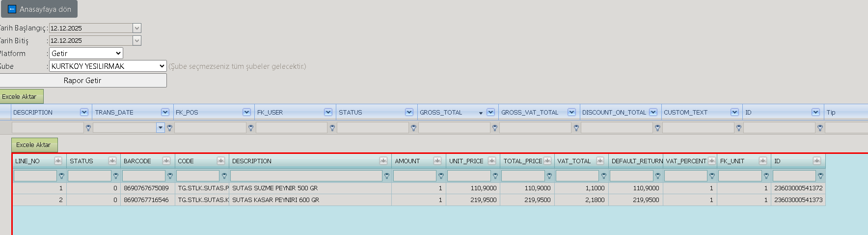Screen dimensions: 868x235
Task: Click AMOUNT column menu icon
Action: point(437,161)
